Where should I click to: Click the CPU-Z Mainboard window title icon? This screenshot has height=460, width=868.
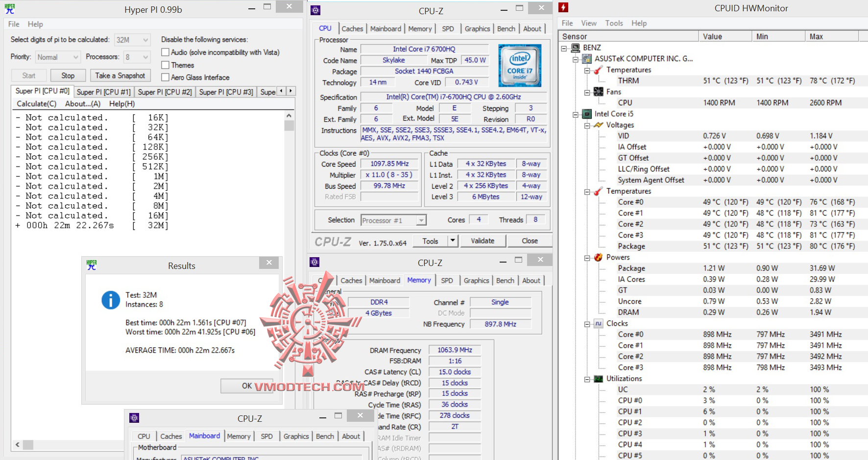pos(134,418)
